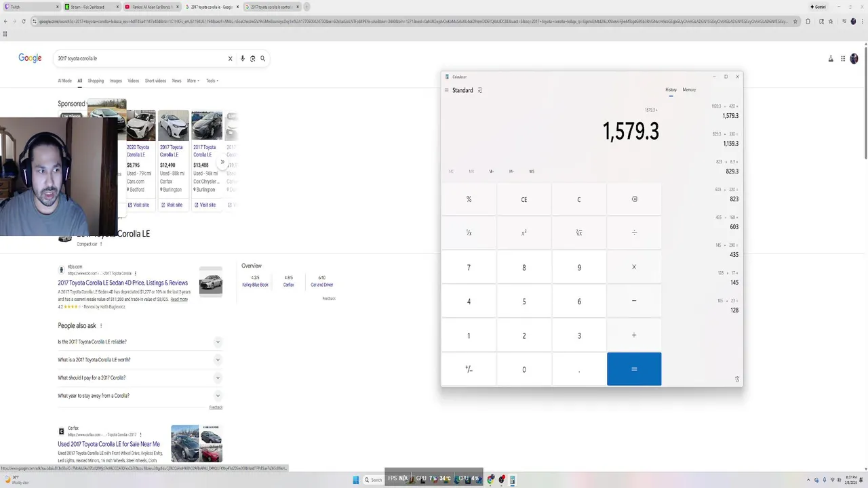Click CE clear entry key
The width and height of the screenshot is (868, 488).
coord(524,199)
